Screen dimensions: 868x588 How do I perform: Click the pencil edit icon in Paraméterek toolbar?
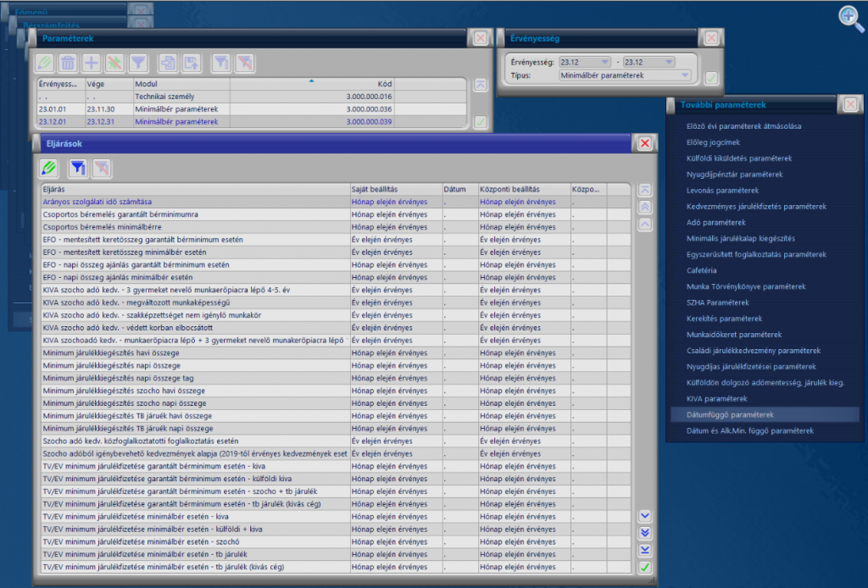click(x=45, y=63)
